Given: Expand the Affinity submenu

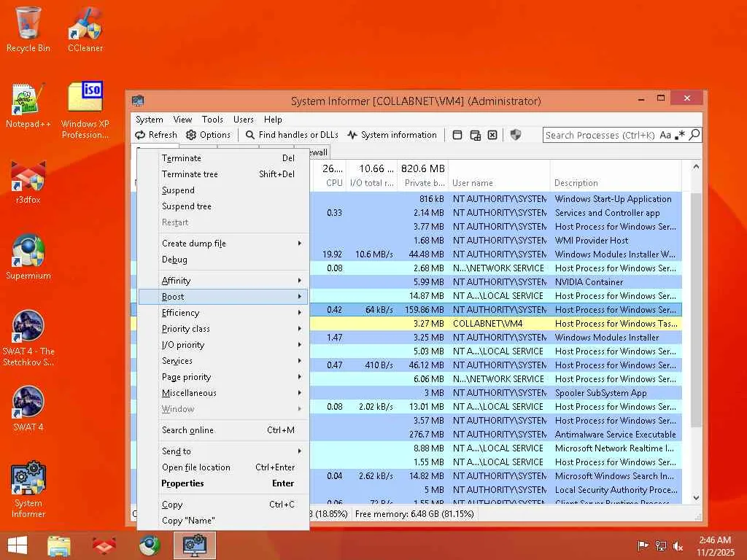Looking at the screenshot, I should pos(223,281).
